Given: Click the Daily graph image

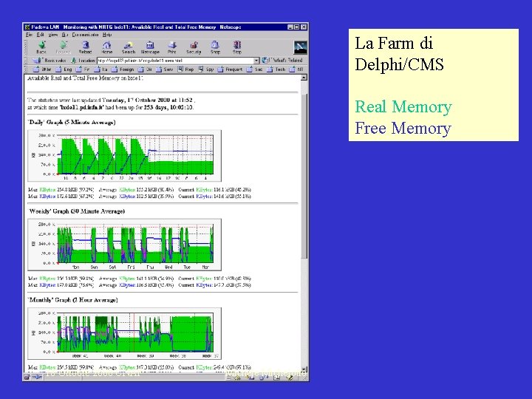Looking at the screenshot, I should [125, 155].
